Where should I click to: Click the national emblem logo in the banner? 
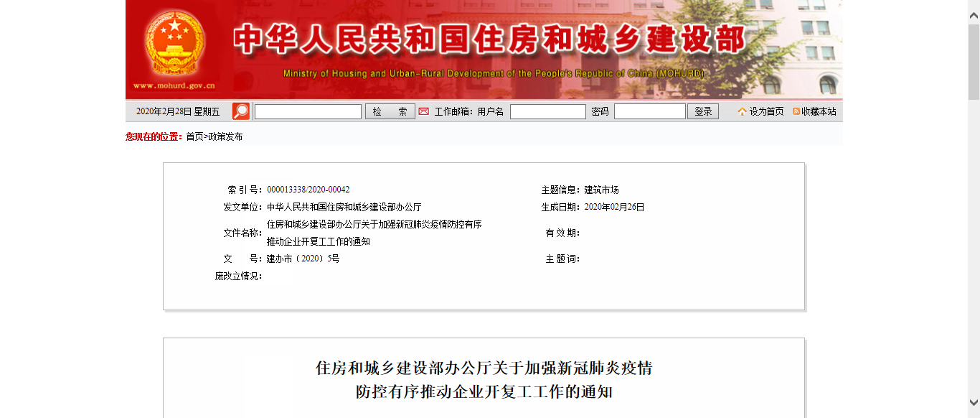[x=174, y=43]
